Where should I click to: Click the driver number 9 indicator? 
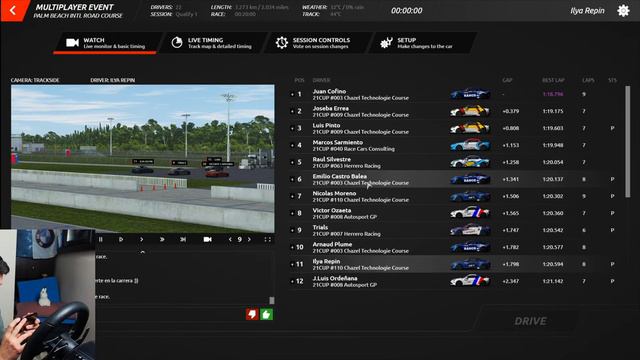click(x=240, y=240)
